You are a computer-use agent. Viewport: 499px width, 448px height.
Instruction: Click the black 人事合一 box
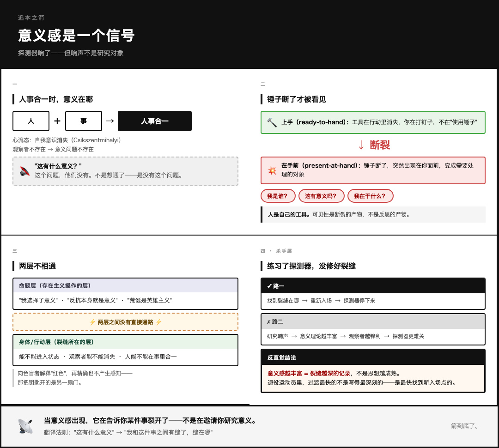pyautogui.click(x=155, y=121)
